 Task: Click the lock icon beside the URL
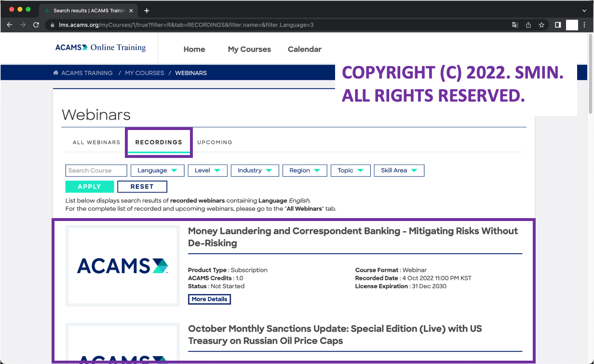(x=53, y=25)
